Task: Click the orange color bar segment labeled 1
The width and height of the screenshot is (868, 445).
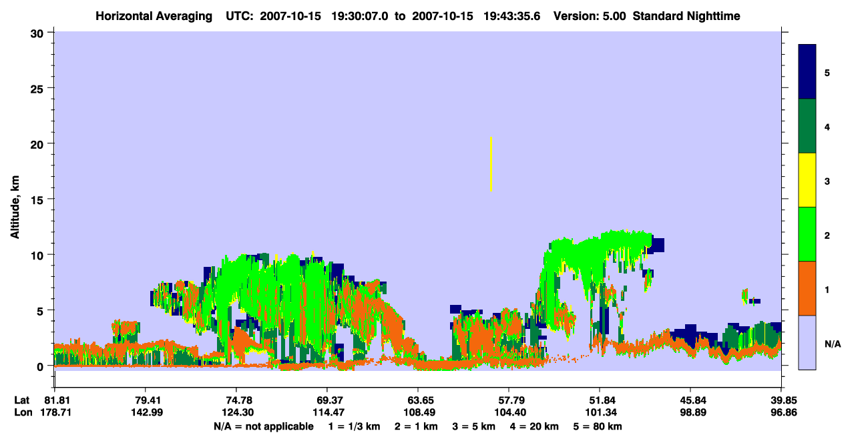Action: tap(807, 288)
